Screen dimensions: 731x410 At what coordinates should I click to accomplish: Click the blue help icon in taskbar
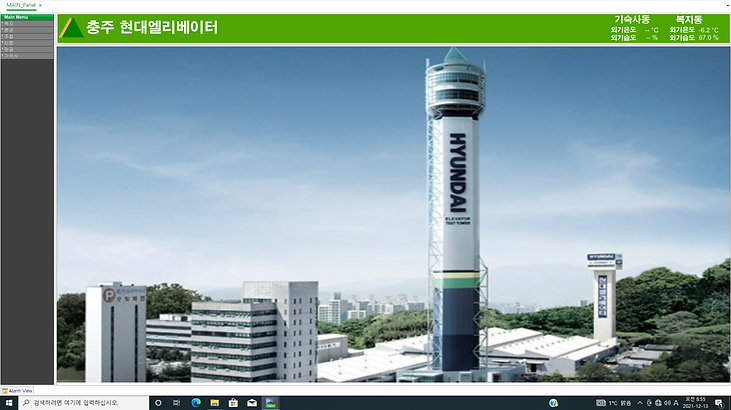[553, 403]
